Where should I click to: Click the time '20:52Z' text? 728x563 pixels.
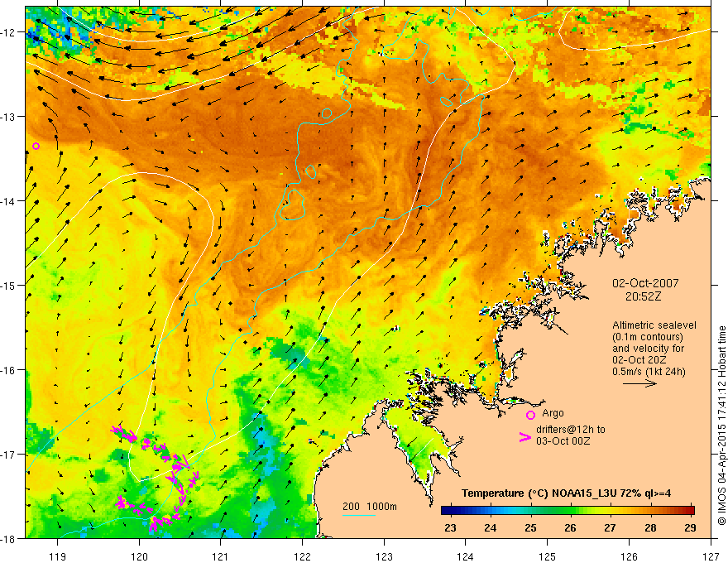[x=643, y=296]
